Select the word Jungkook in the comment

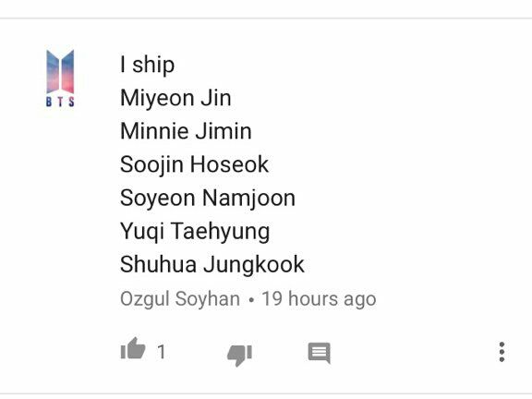click(254, 265)
